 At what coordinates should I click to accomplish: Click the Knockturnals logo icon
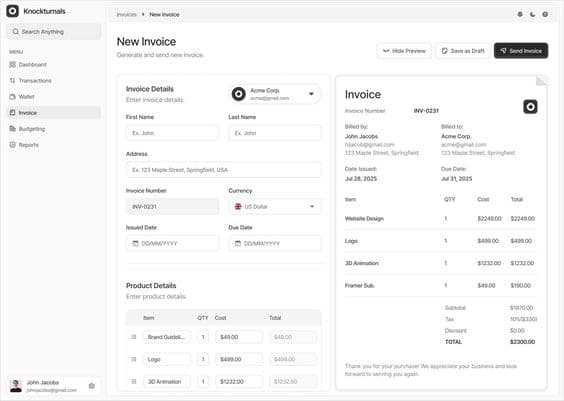pyautogui.click(x=13, y=11)
